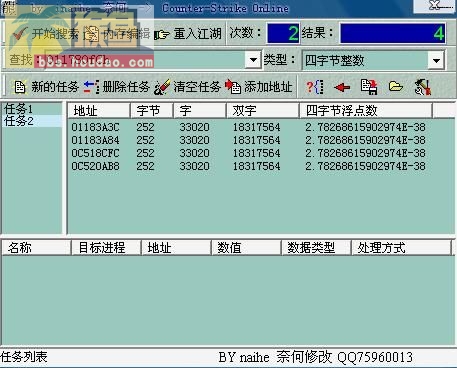Click the 查找 search input field
The height and width of the screenshot is (368, 457).
click(140, 60)
